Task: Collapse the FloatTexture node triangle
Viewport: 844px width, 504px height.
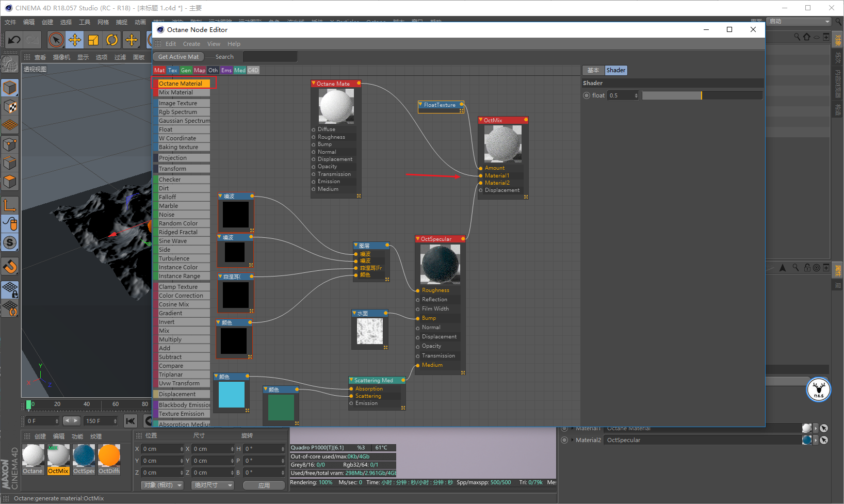Action: point(420,105)
